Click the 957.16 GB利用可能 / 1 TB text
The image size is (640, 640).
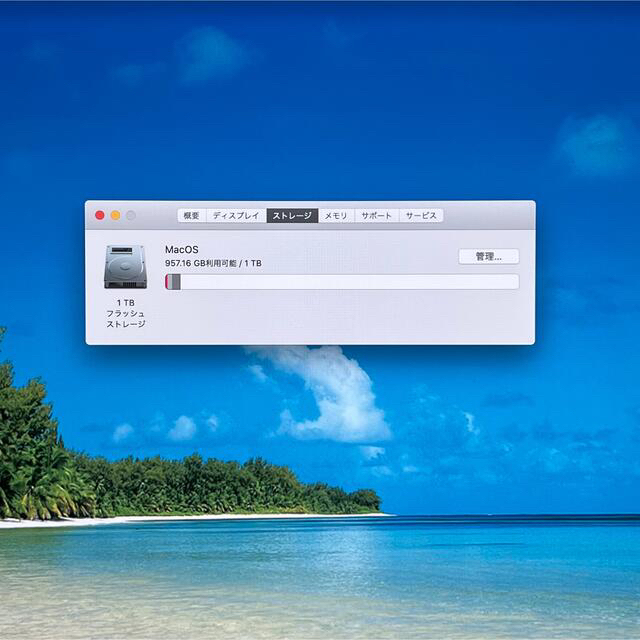[213, 263]
